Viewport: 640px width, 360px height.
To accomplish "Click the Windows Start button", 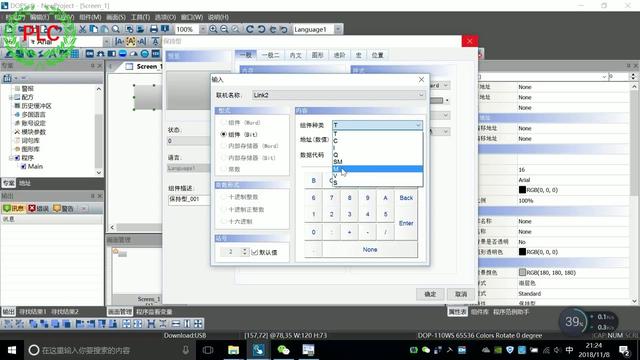I will coord(12,350).
